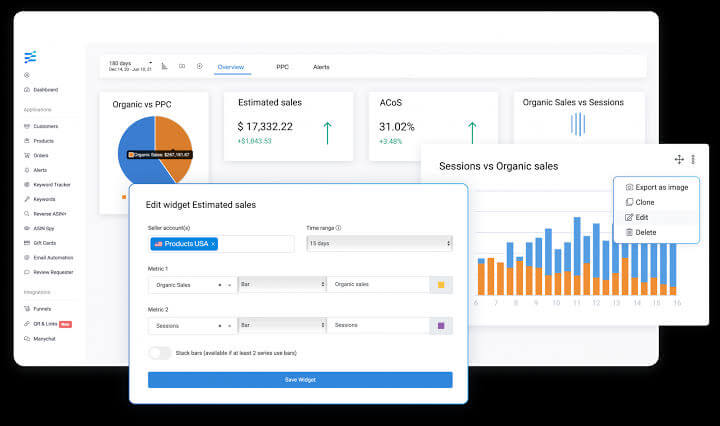The width and height of the screenshot is (720, 426).
Task: Open the Metric 2 Sessions dropdown
Action: pyautogui.click(x=192, y=325)
